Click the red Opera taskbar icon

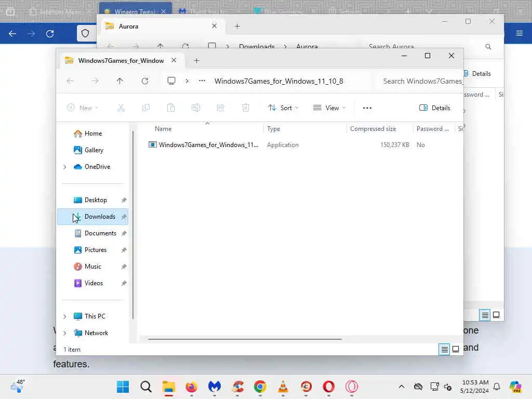(x=329, y=387)
